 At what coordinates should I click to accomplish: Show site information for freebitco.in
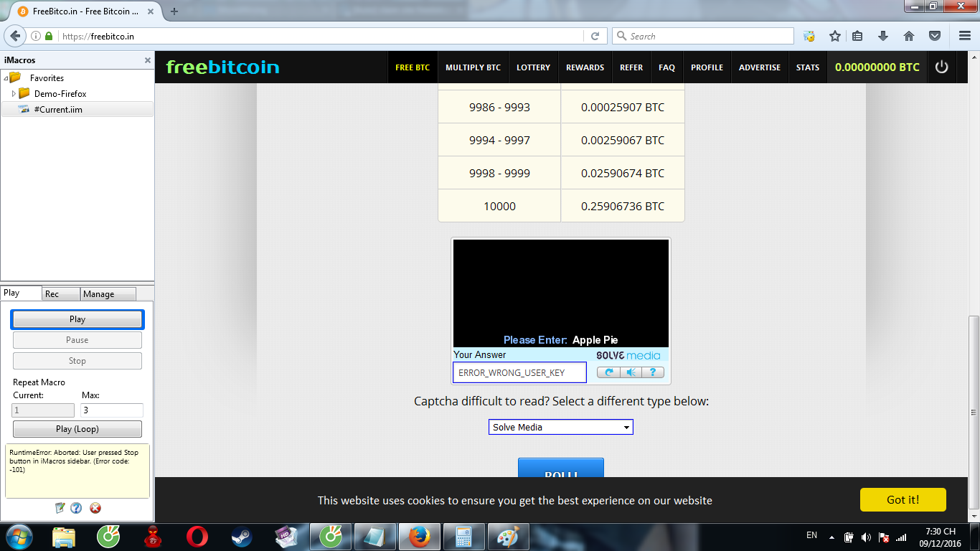(x=36, y=36)
